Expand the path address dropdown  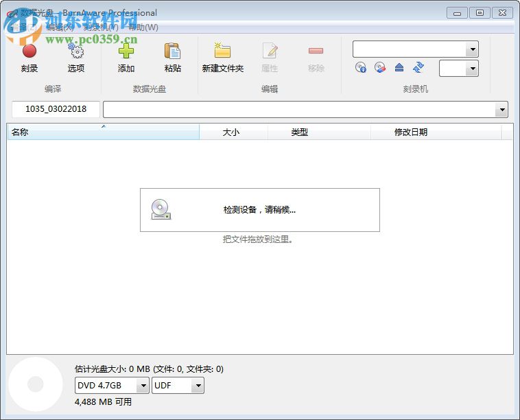[x=501, y=110]
